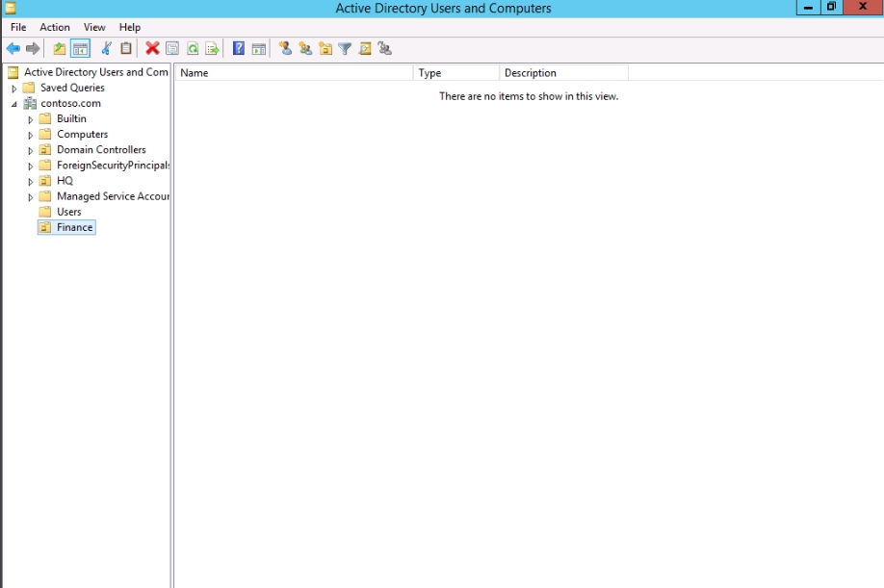Click the Refresh toolbar icon
884x588 pixels.
point(193,49)
